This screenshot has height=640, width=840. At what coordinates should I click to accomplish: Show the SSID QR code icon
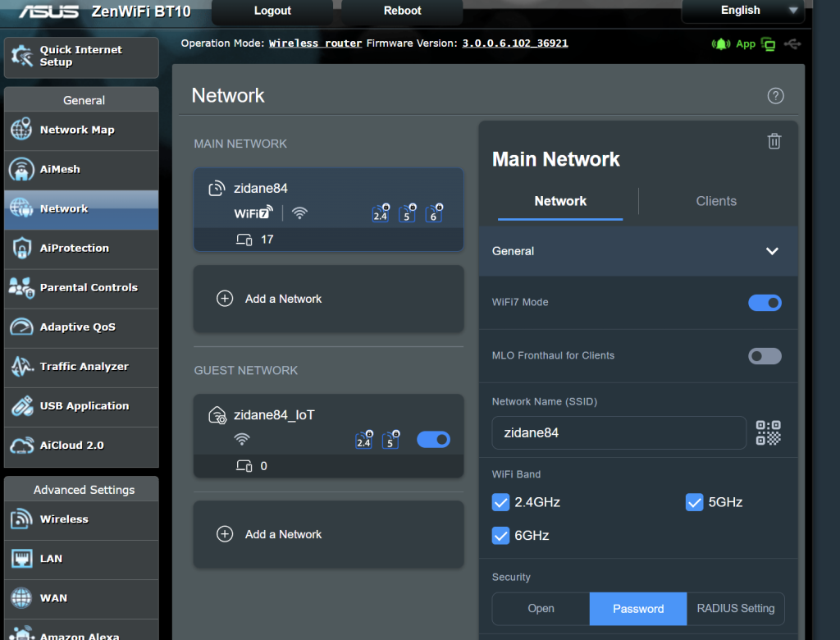click(768, 432)
